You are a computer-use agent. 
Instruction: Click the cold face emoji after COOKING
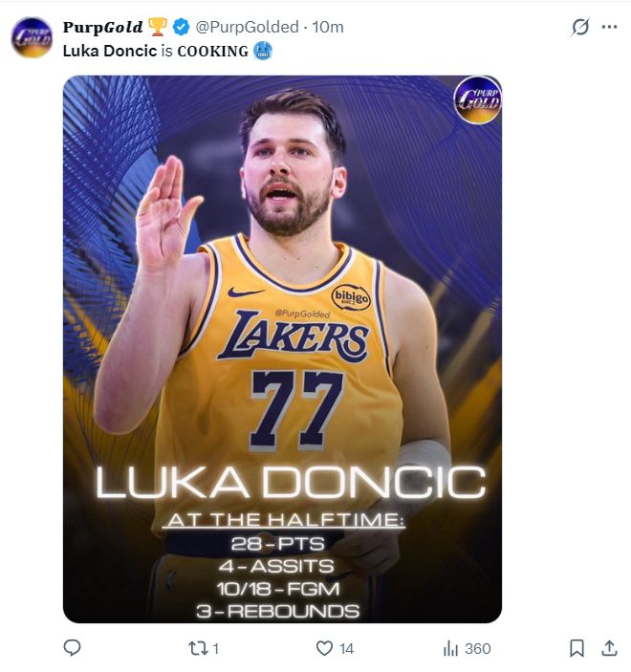[263, 51]
